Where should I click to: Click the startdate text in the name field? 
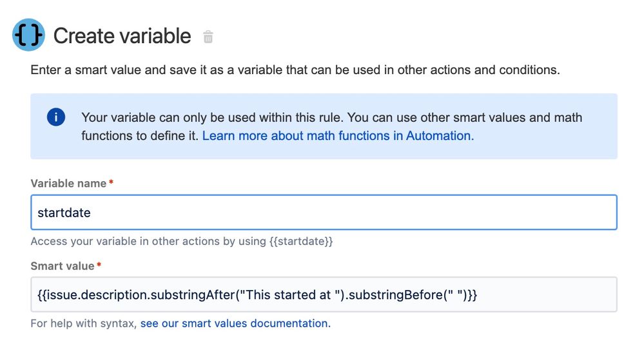click(x=64, y=213)
